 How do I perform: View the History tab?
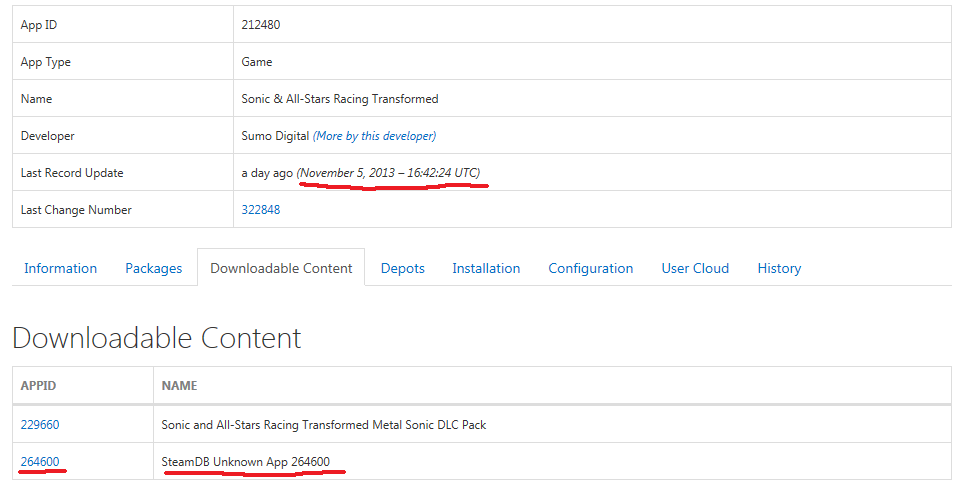point(779,268)
